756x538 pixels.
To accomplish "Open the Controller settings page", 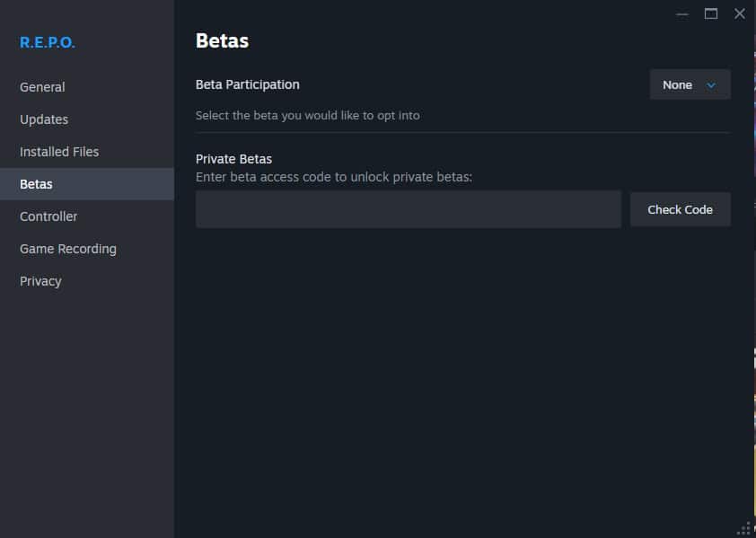I will click(x=87, y=216).
